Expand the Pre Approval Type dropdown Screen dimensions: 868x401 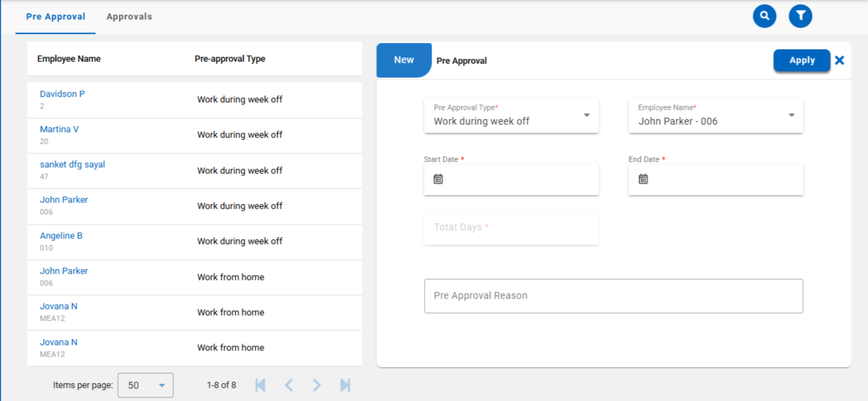[586, 115]
